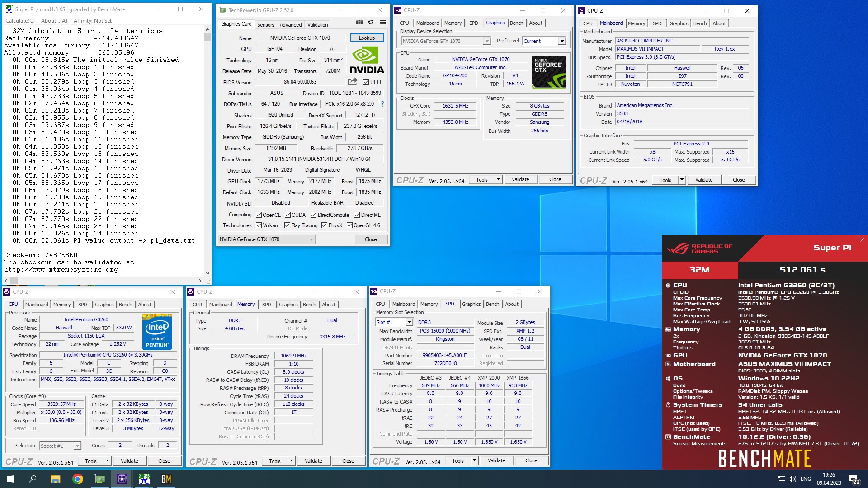Open the Windows Start menu
This screenshot has width=868, height=488.
pyautogui.click(x=11, y=479)
